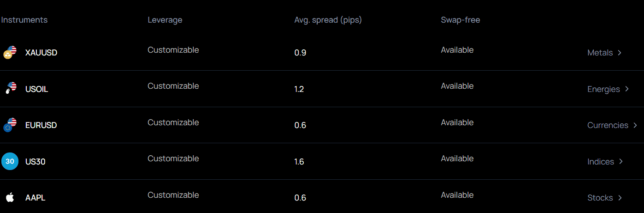Open the Stocks instruments link
This screenshot has width=644, height=213.
(600, 198)
